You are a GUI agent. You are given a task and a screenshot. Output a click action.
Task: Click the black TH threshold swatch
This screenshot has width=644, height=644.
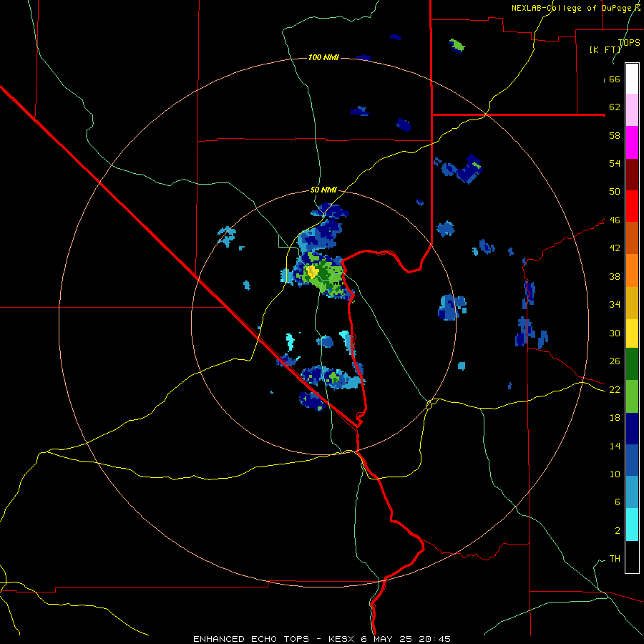pyautogui.click(x=632, y=557)
